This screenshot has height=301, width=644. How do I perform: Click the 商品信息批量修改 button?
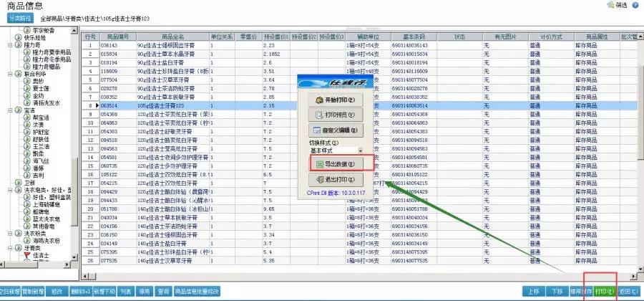(x=198, y=292)
